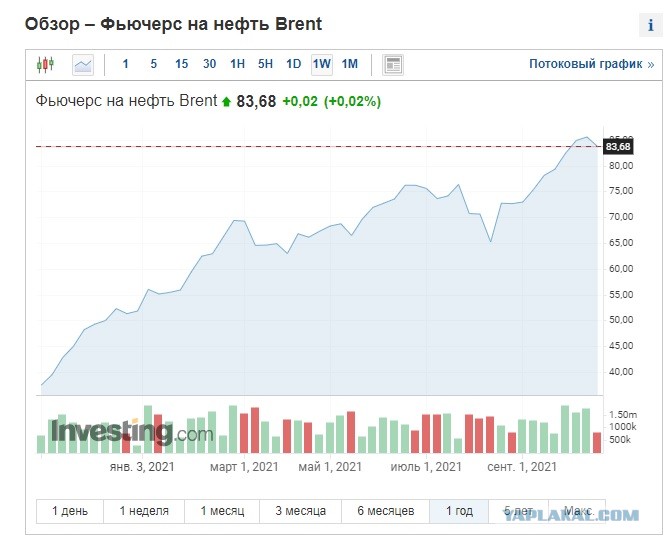Select the 5H interval option
The image size is (665, 545).
(265, 64)
